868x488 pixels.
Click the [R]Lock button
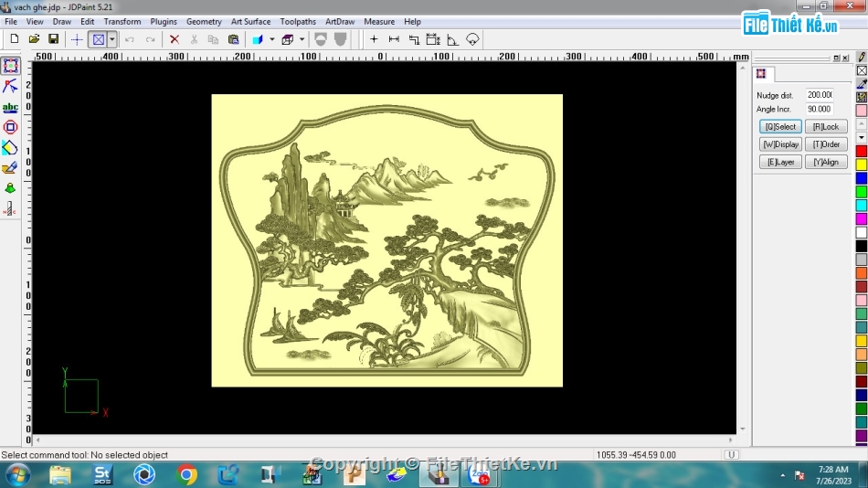tap(826, 127)
